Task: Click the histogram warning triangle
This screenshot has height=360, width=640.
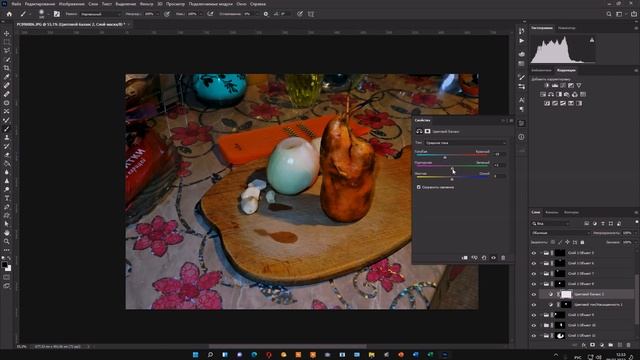Action: pyautogui.click(x=592, y=40)
